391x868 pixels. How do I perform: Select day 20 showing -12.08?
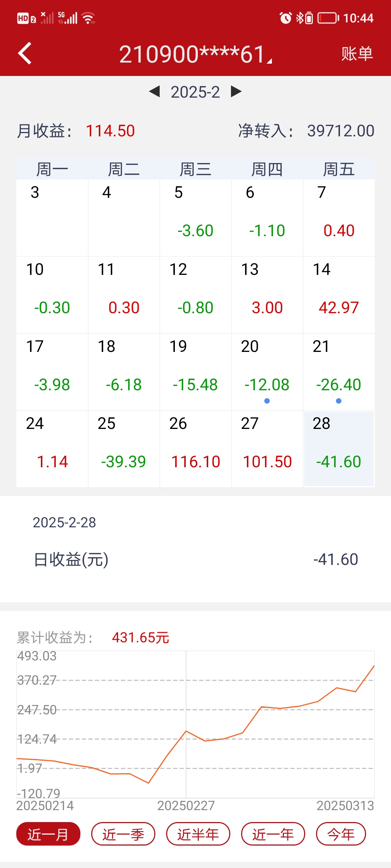[267, 372]
